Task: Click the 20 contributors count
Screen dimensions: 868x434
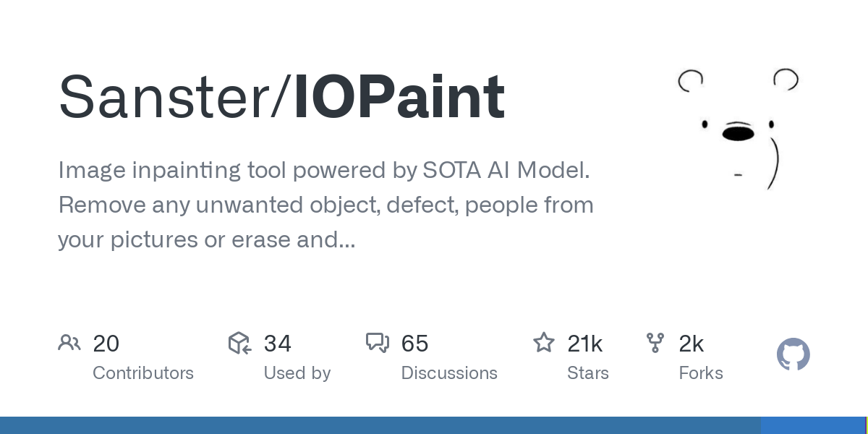Action: tap(106, 344)
